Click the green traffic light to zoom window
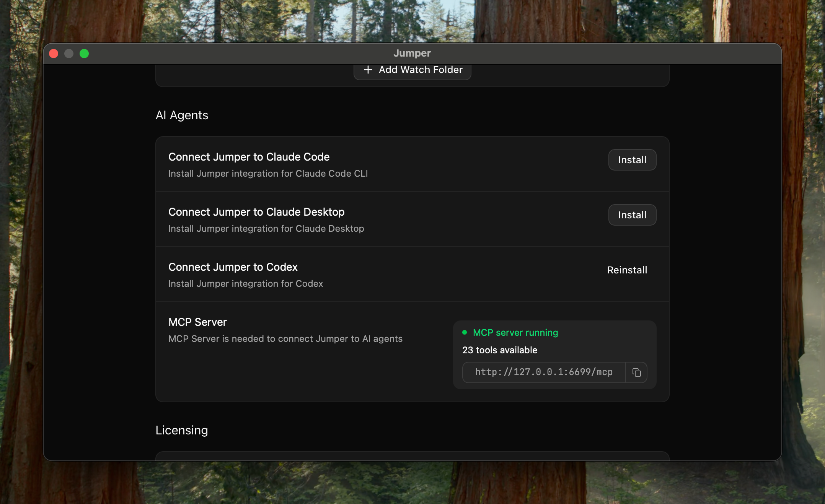Image resolution: width=825 pixels, height=504 pixels. 84,54
